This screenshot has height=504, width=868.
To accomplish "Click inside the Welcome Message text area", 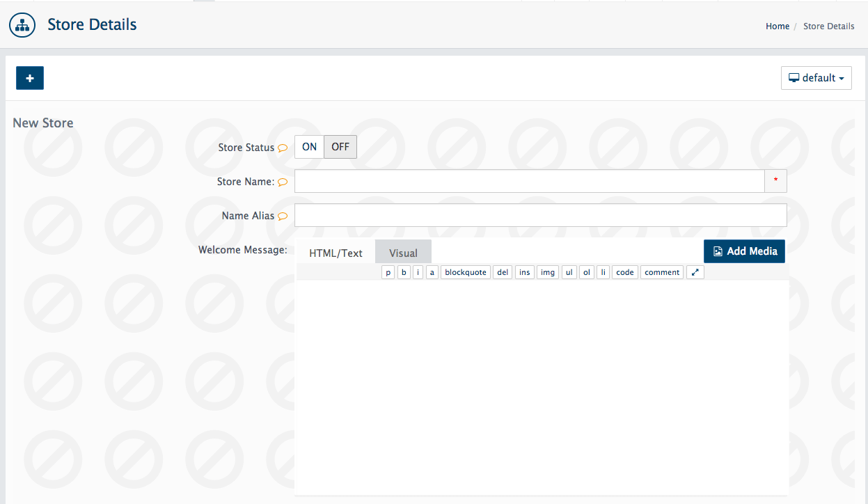I will tap(542, 387).
